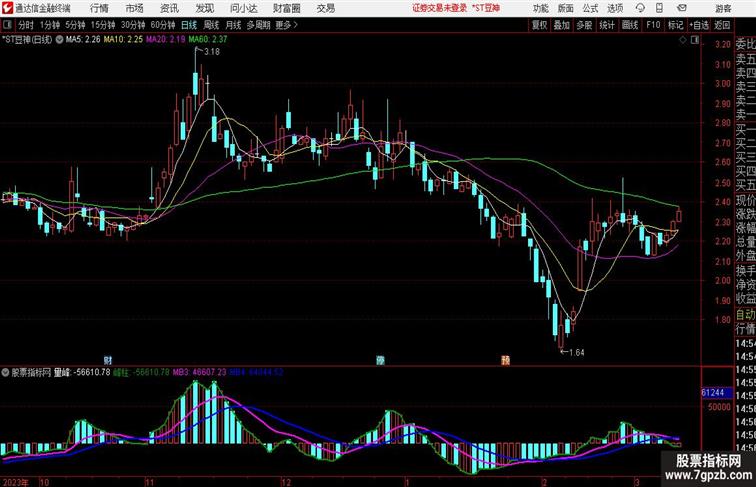Click the *ST豆神(日线) chart title
This screenshot has height=487, width=756.
click(27, 40)
